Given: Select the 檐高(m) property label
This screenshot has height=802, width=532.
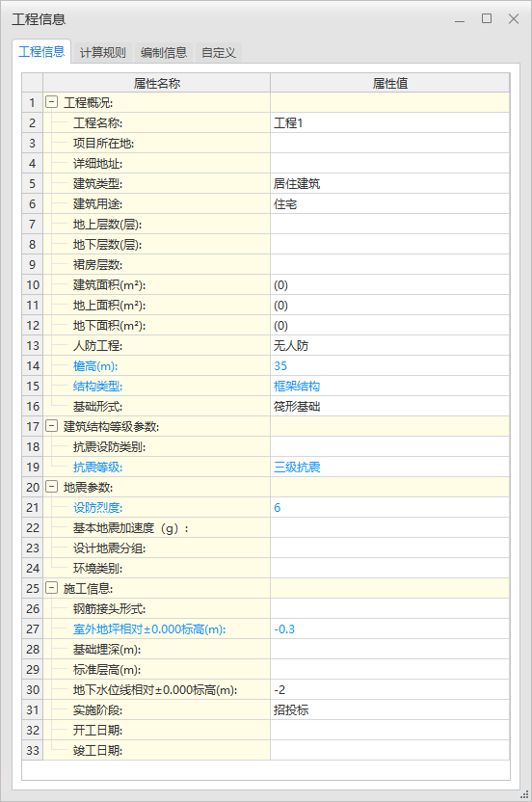Looking at the screenshot, I should pos(95,365).
